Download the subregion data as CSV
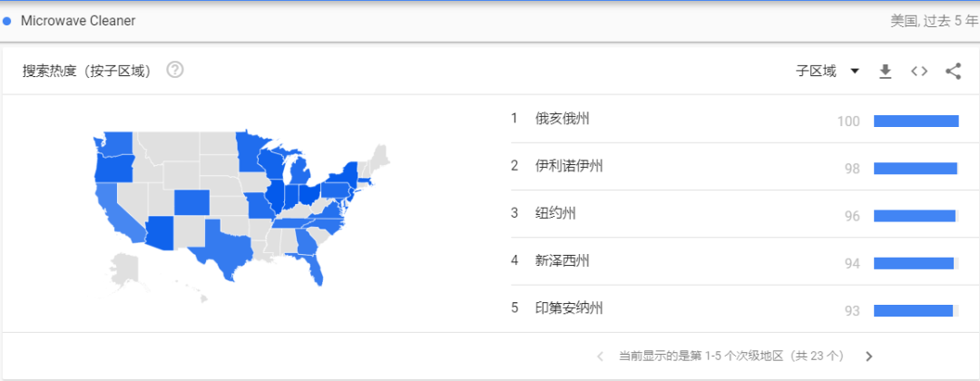 tap(886, 71)
